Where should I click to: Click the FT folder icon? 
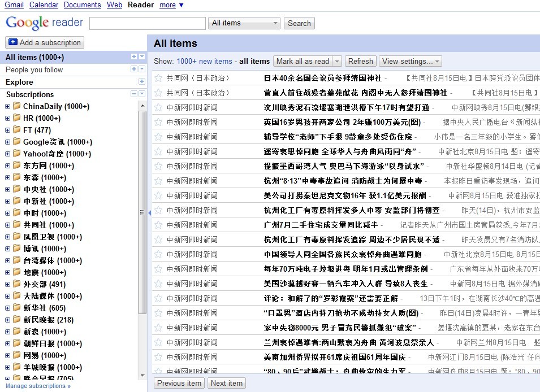[17, 130]
